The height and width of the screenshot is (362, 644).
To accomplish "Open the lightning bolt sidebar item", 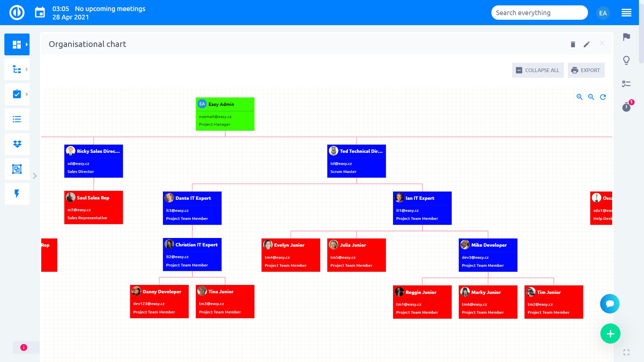I will point(17,194).
